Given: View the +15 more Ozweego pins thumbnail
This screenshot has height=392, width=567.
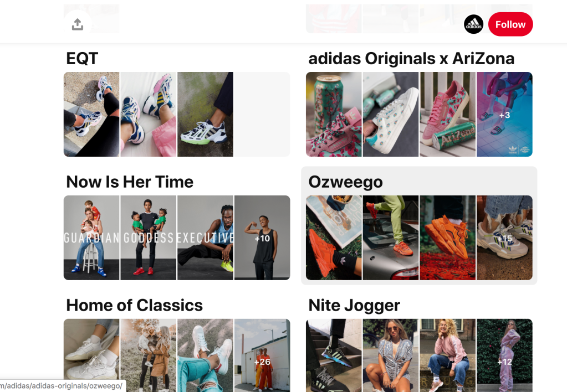Looking at the screenshot, I should pos(504,238).
